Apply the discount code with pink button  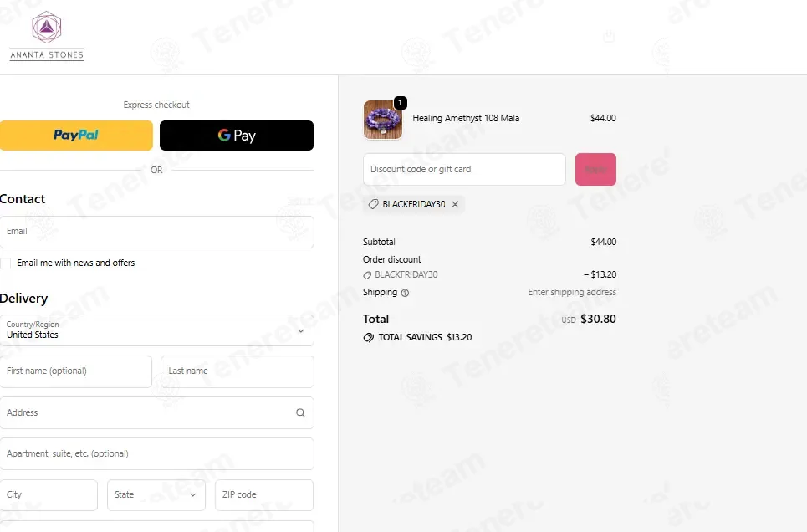[595, 170]
